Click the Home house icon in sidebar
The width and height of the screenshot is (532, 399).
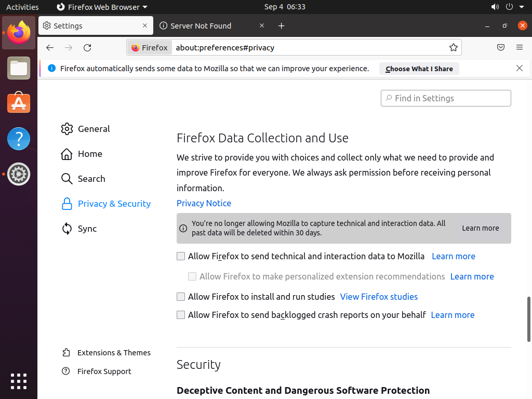click(67, 154)
